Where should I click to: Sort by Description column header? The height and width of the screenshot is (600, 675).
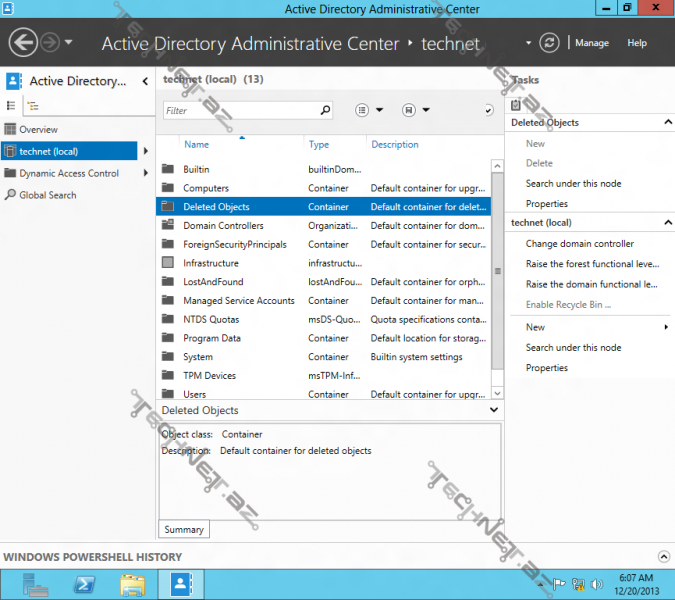click(x=395, y=145)
